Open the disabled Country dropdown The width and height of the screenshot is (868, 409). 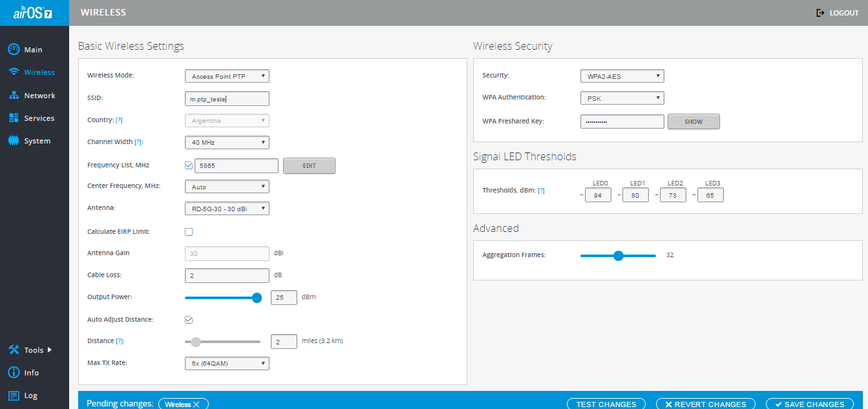[227, 121]
